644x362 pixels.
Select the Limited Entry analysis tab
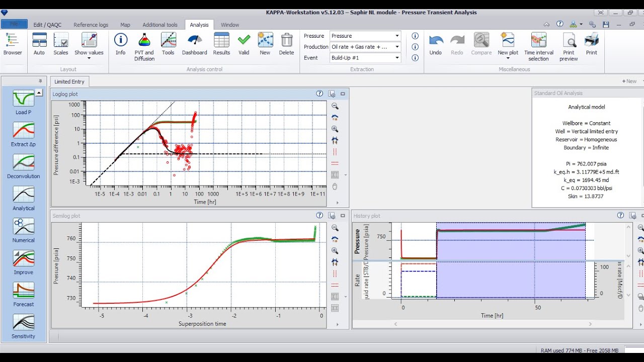point(69,81)
